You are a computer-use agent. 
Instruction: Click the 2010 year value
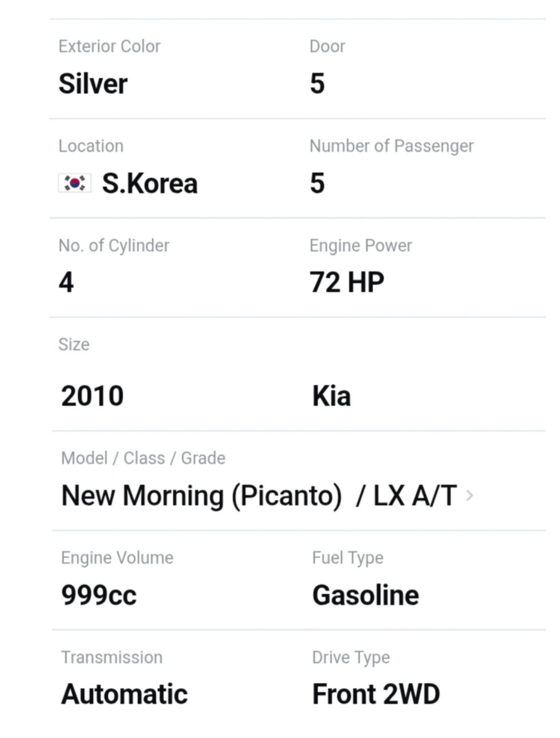pyautogui.click(x=92, y=396)
